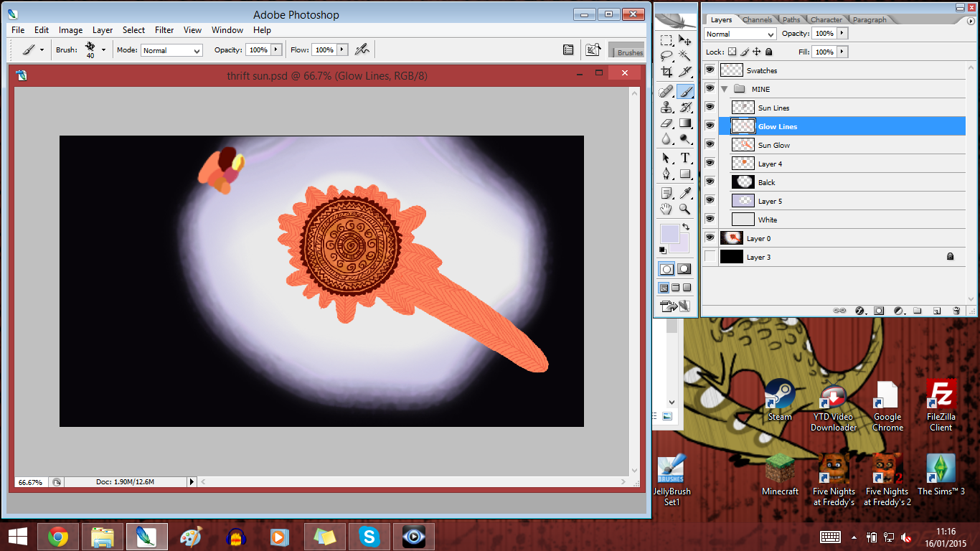980x551 pixels.
Task: Choose the Clone Stamp tool
Action: pyautogui.click(x=666, y=108)
